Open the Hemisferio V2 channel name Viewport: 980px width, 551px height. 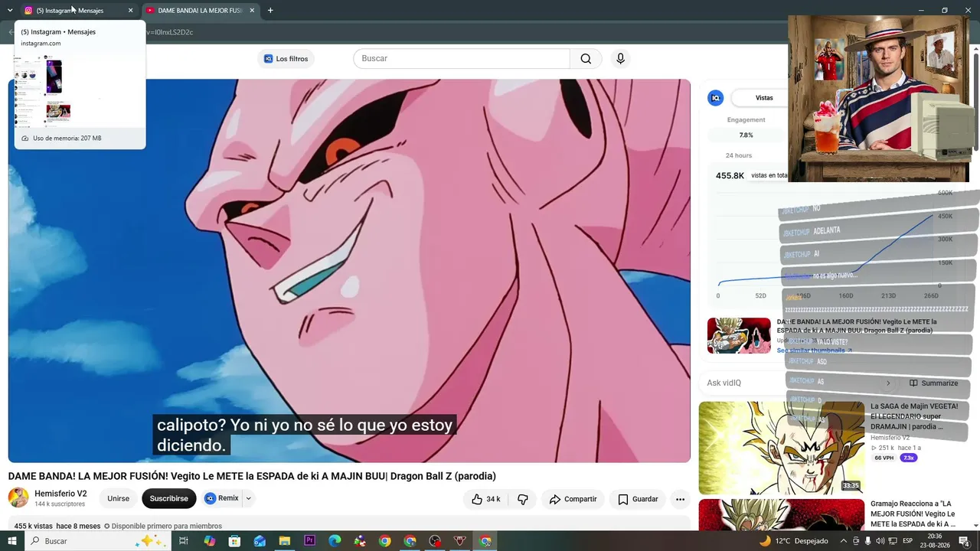point(60,494)
